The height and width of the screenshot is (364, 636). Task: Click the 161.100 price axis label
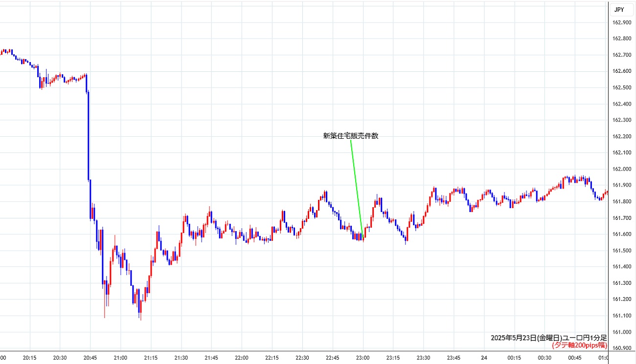point(621,316)
